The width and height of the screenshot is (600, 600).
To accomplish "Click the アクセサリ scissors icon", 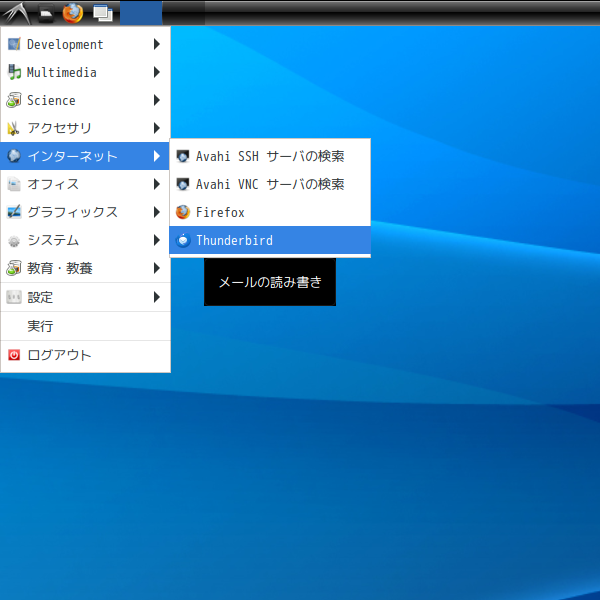I will tap(13, 128).
